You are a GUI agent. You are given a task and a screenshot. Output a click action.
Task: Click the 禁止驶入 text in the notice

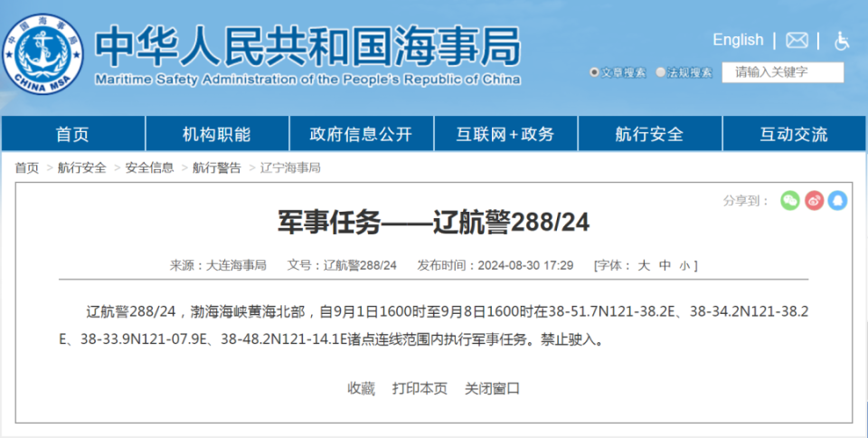(x=568, y=338)
